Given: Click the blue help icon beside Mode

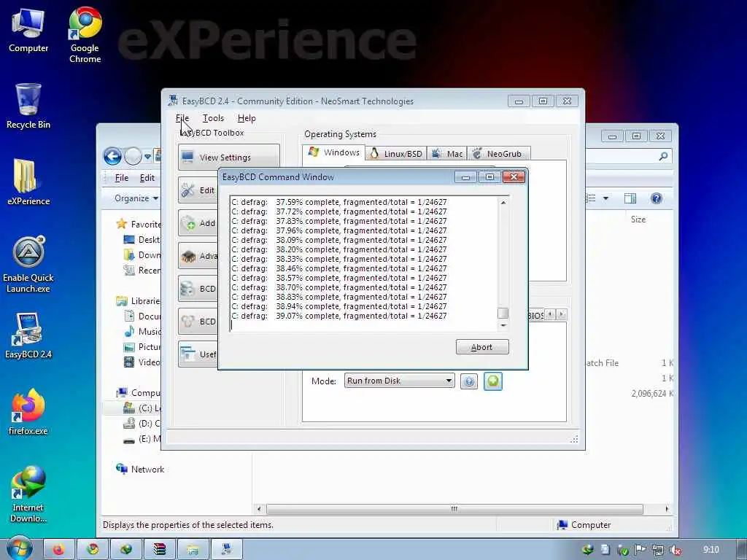Looking at the screenshot, I should click(x=469, y=381).
